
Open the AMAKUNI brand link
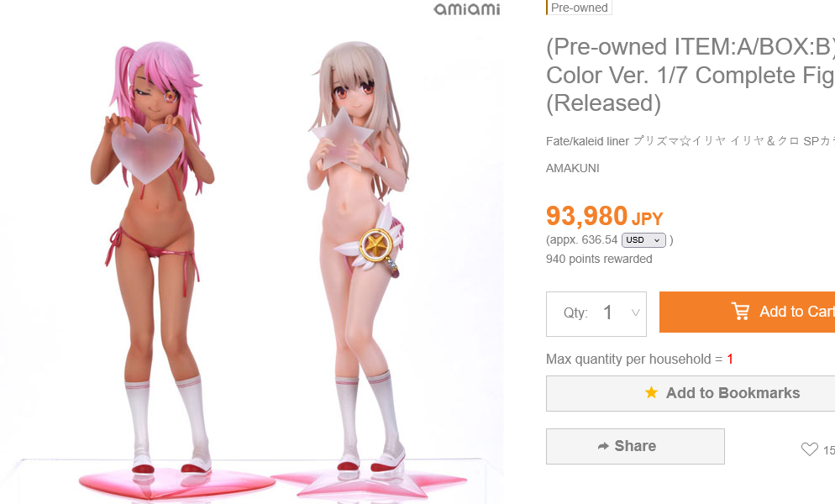click(572, 168)
